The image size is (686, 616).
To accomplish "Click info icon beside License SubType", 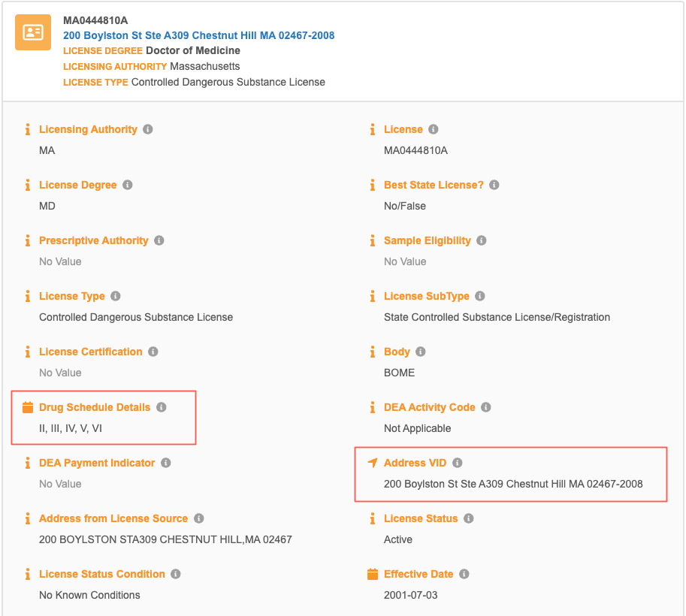I will 480,296.
